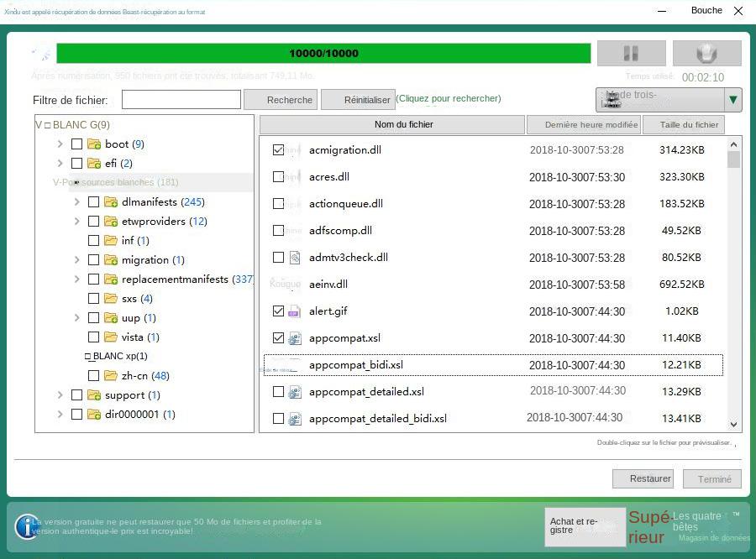Uncheck the acmigration.dll checkbox

(x=278, y=150)
